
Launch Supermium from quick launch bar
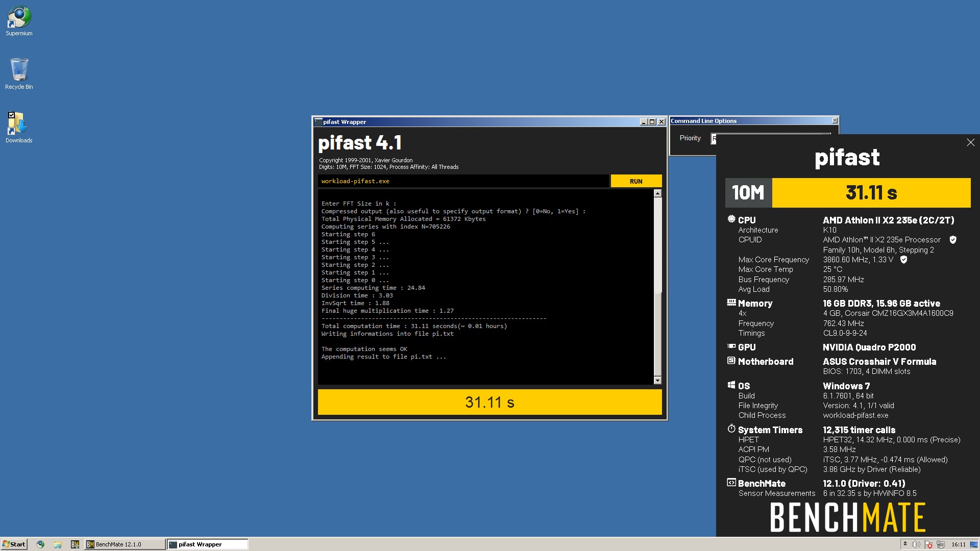point(40,544)
